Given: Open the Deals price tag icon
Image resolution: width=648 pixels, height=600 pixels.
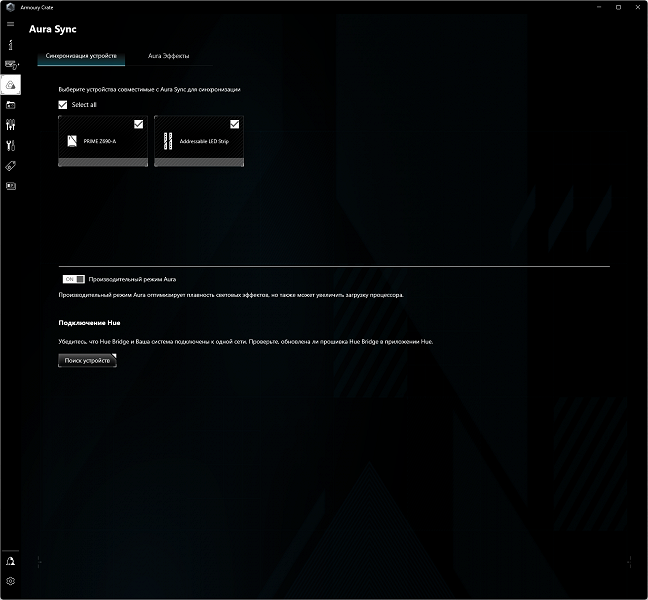Looking at the screenshot, I should tap(11, 166).
